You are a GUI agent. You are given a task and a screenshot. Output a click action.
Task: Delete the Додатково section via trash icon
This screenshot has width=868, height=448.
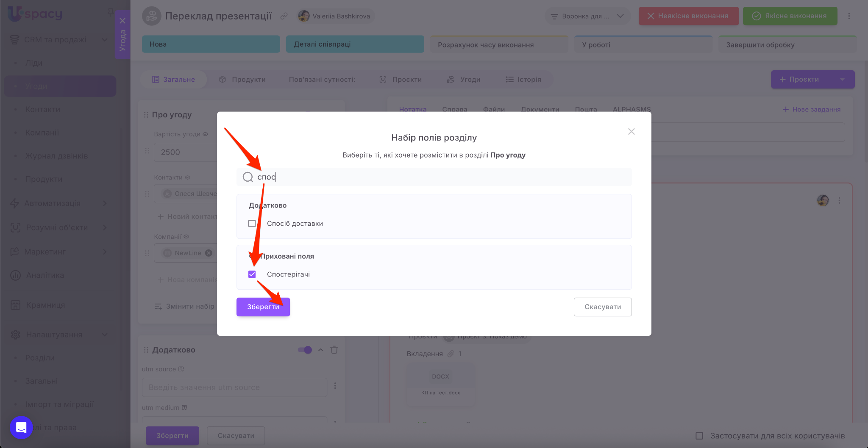pyautogui.click(x=334, y=350)
